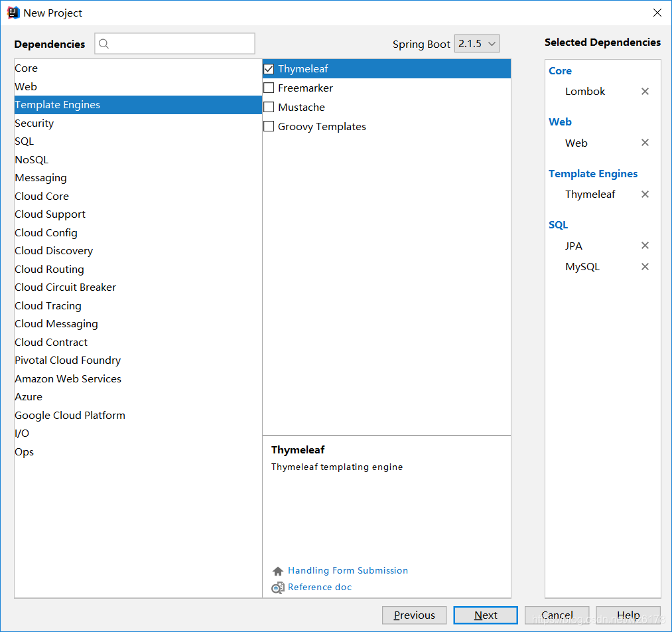Select the I/O category
This screenshot has height=632, width=672.
[138, 433]
